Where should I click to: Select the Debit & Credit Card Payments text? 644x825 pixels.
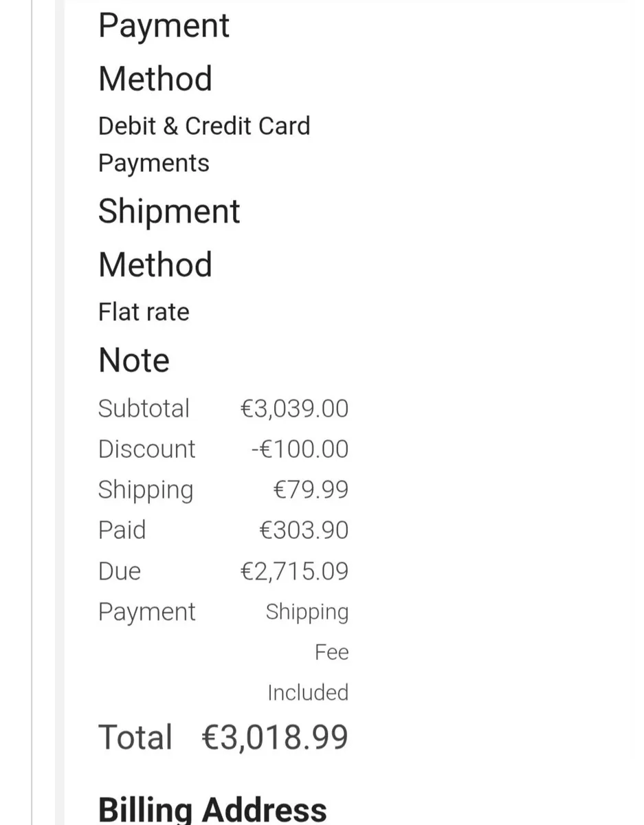tap(203, 144)
